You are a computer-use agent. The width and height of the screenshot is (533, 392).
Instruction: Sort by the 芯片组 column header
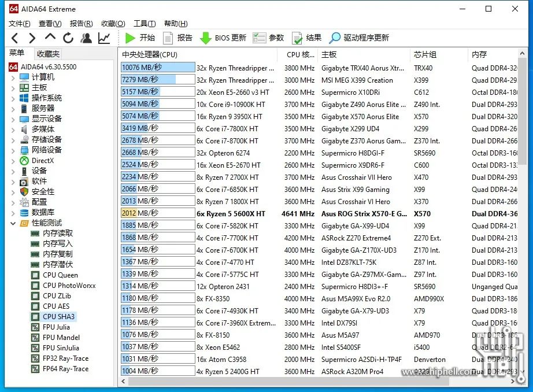tap(439, 54)
